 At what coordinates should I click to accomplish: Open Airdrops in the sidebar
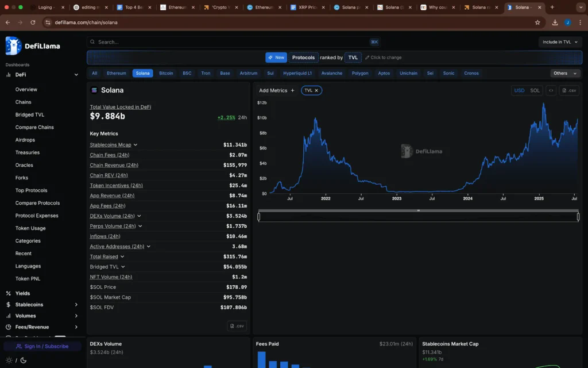click(25, 140)
